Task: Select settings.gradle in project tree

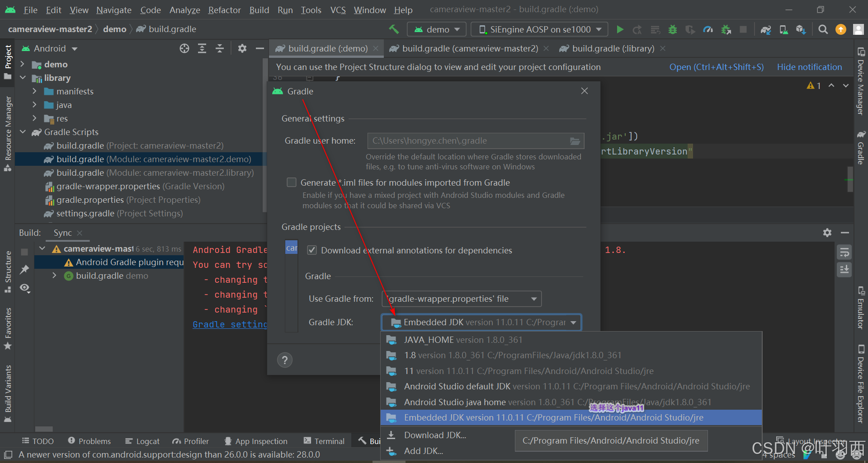Action: 119,213
